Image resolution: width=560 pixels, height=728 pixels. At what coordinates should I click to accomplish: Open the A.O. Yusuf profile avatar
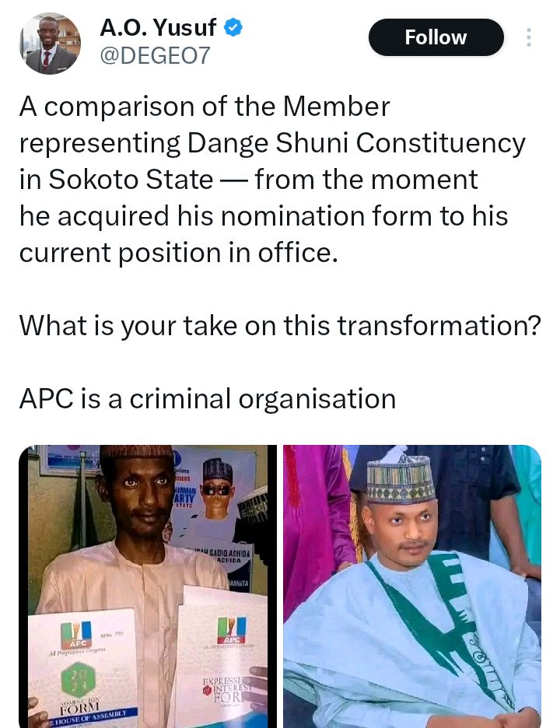point(50,44)
